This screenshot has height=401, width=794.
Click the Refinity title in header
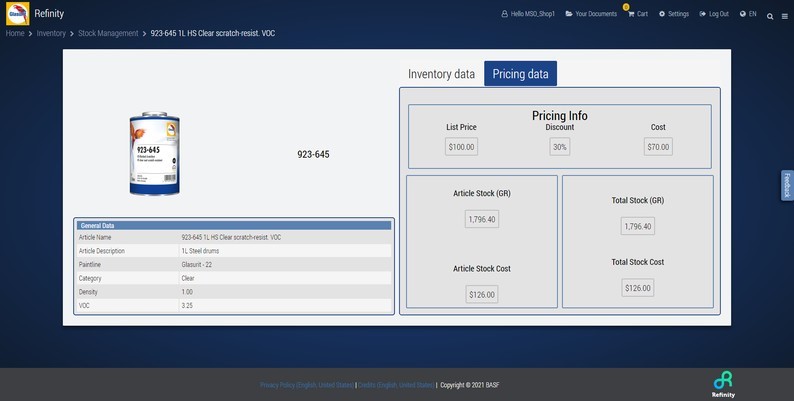(49, 14)
